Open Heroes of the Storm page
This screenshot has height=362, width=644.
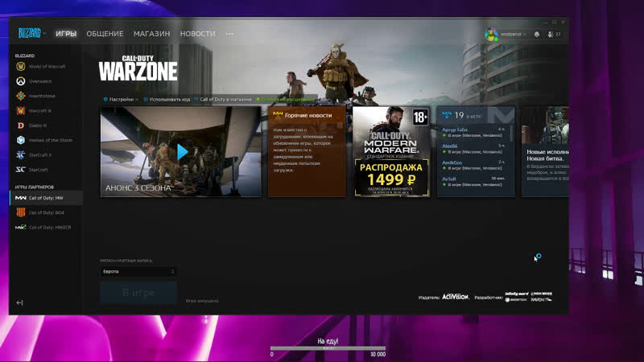pos(49,140)
